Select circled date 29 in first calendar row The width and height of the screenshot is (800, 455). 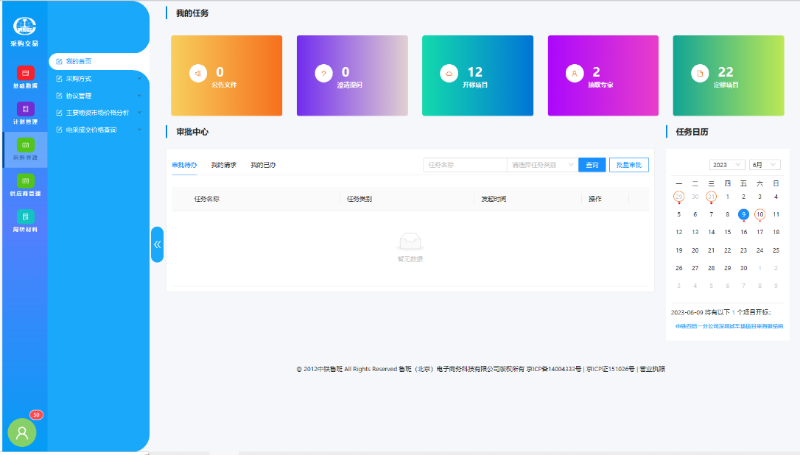tap(679, 196)
